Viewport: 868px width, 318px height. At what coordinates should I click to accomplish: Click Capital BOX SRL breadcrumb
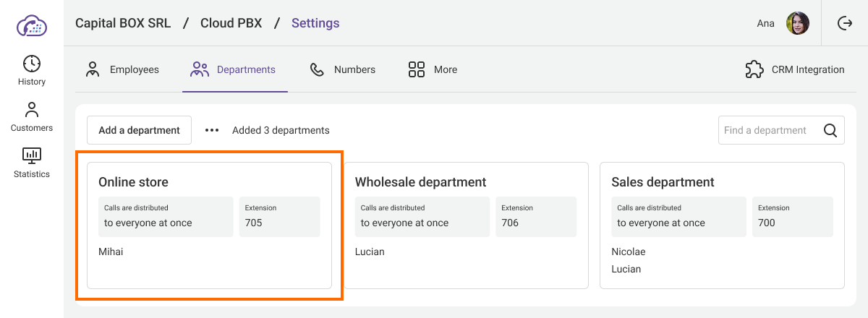pos(123,23)
